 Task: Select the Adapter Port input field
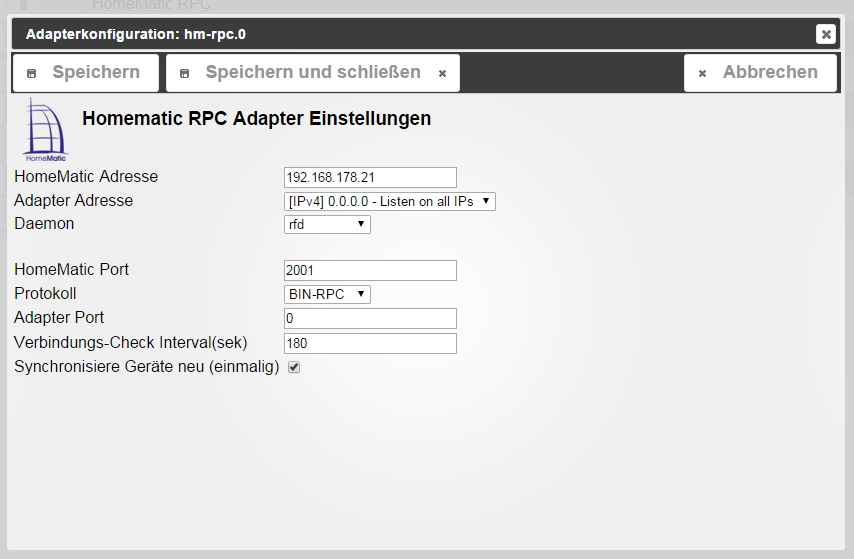coord(370,318)
